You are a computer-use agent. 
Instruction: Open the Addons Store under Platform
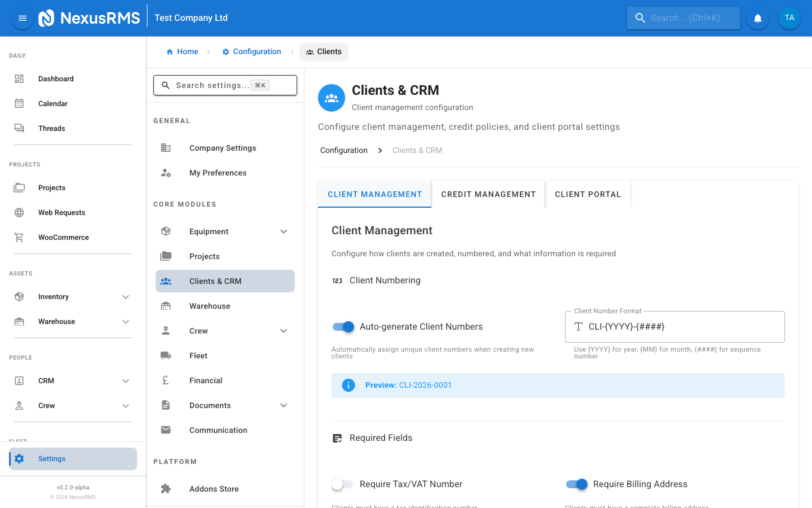(x=214, y=488)
